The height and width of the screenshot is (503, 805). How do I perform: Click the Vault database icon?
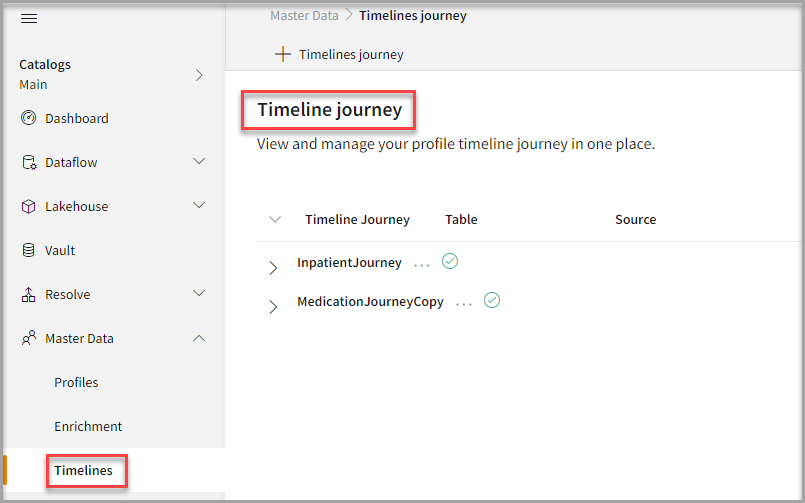coord(29,250)
